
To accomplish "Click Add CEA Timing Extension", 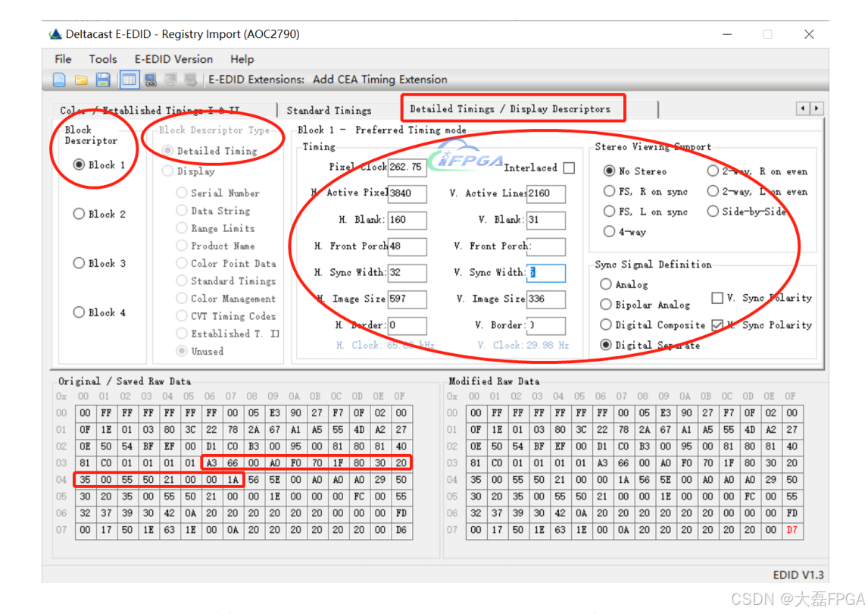I will (379, 80).
